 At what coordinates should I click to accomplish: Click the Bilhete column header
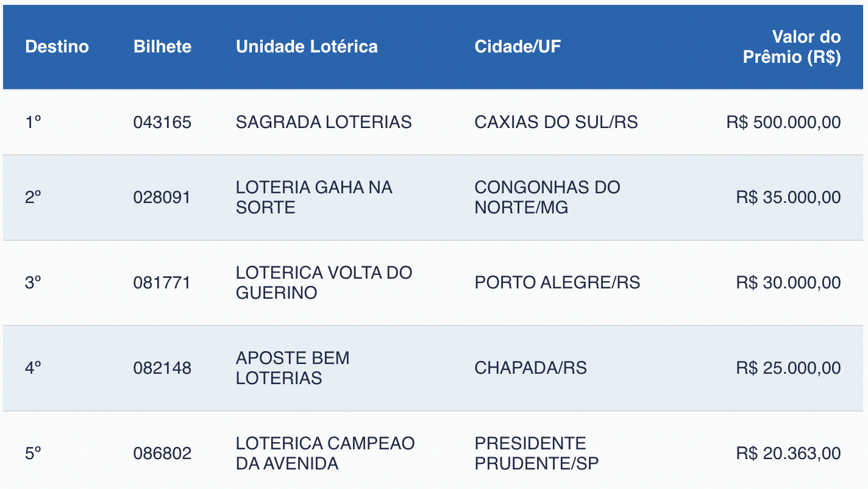click(162, 47)
